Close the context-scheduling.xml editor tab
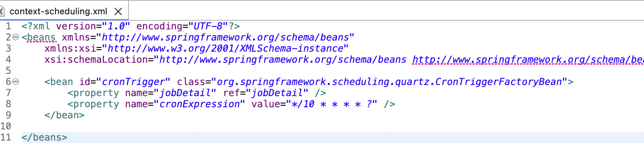Image resolution: width=644 pixels, height=143 pixels. 118,12
